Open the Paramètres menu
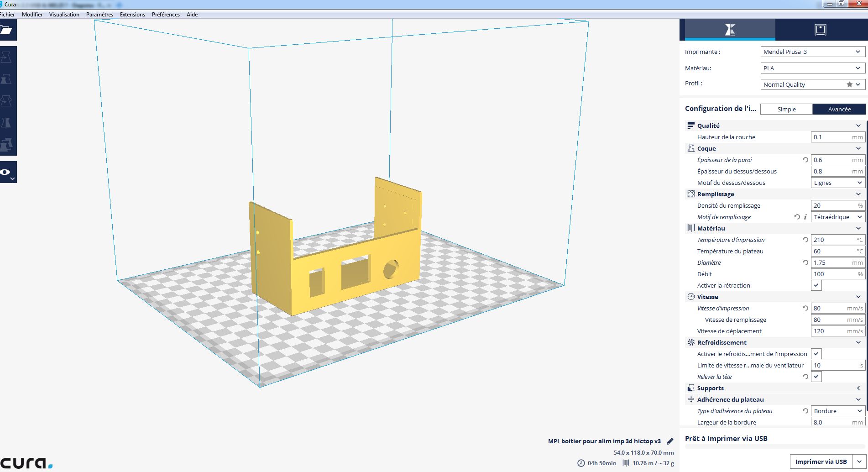Viewport: 868px width, 472px height. [x=99, y=15]
